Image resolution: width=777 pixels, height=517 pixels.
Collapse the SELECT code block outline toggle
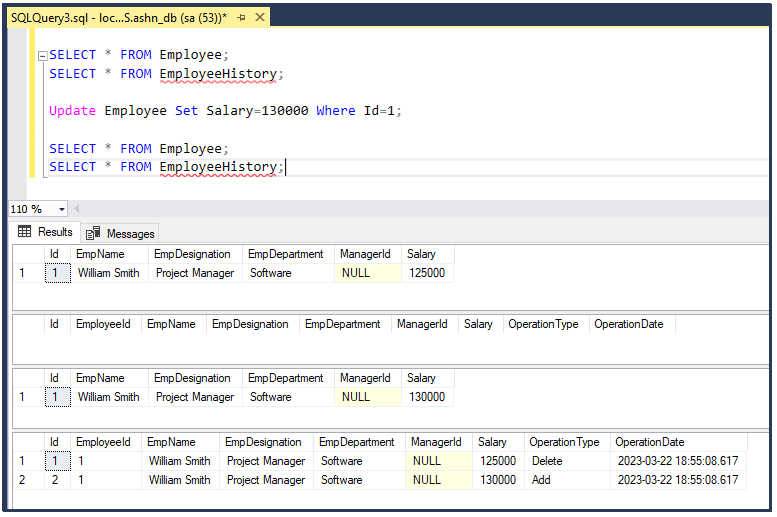(x=43, y=56)
